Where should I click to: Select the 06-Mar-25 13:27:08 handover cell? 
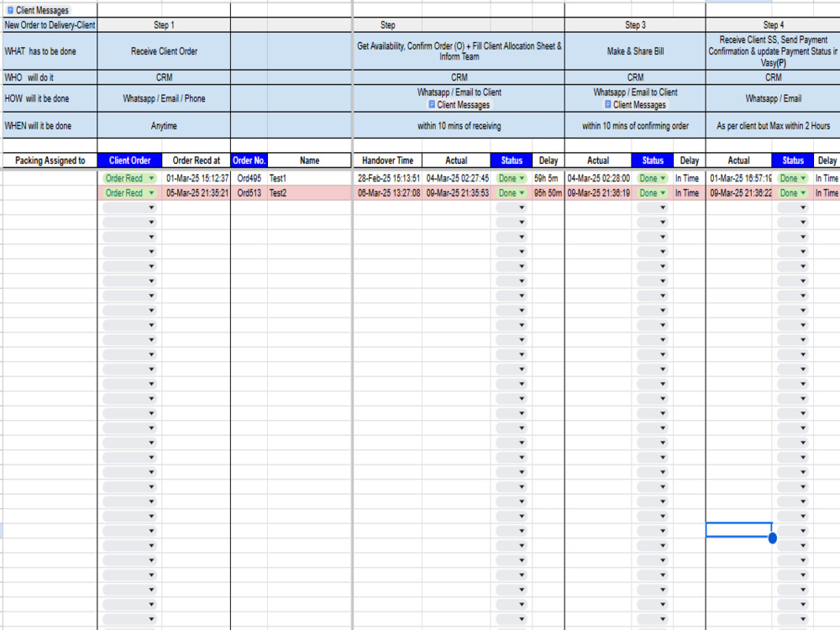(388, 193)
